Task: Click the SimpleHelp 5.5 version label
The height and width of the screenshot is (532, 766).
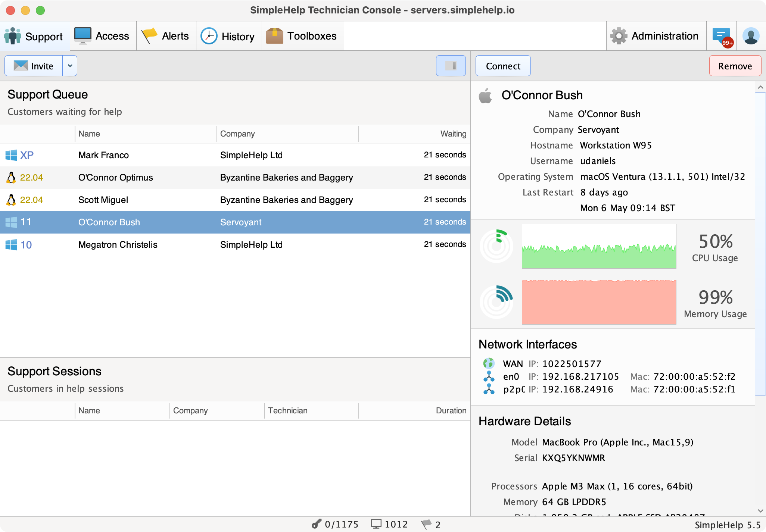Action: pos(727,525)
